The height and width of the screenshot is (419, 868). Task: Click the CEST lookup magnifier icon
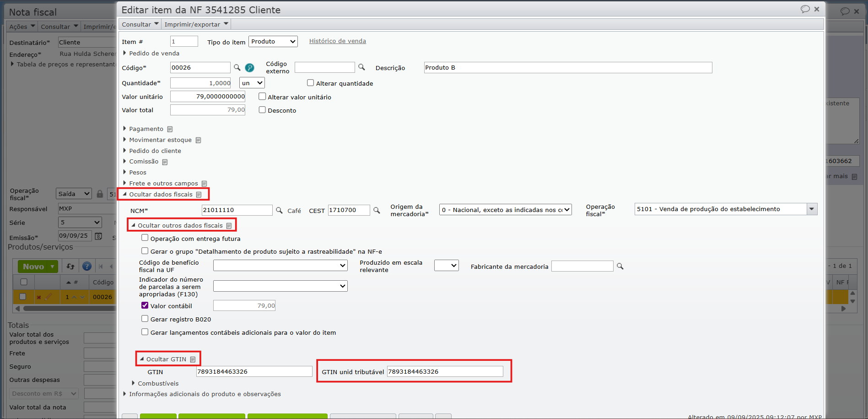tap(377, 210)
